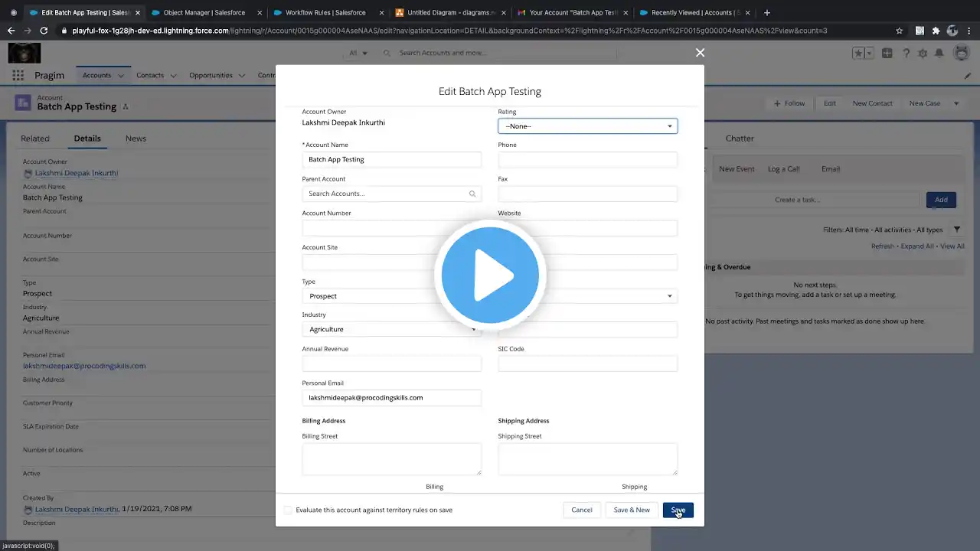Click the activity filter funnel icon
Screen dimensions: 980x551
(957, 230)
